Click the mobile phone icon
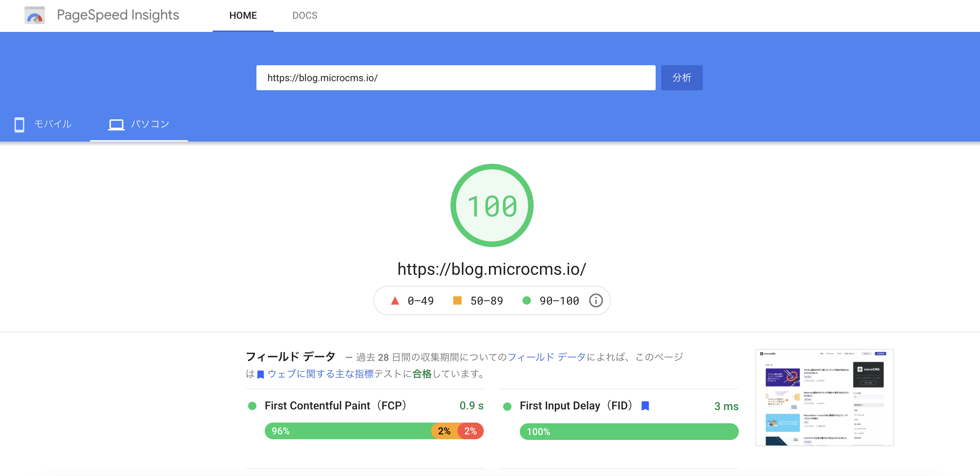The height and width of the screenshot is (476, 980). (x=19, y=125)
